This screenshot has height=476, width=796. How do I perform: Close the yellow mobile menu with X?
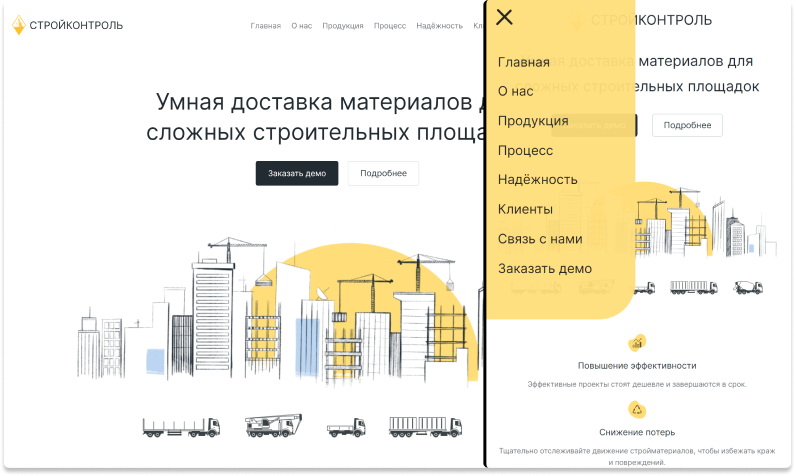(x=504, y=17)
